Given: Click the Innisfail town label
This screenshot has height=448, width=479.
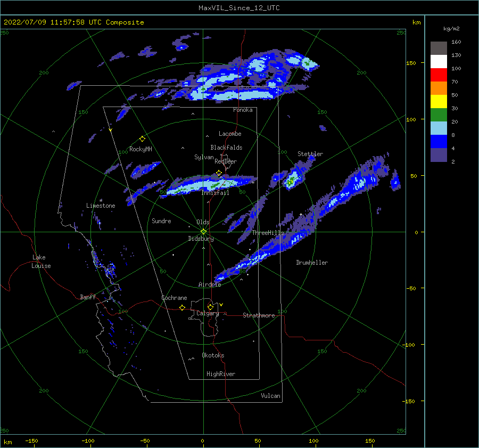Looking at the screenshot, I should [215, 193].
